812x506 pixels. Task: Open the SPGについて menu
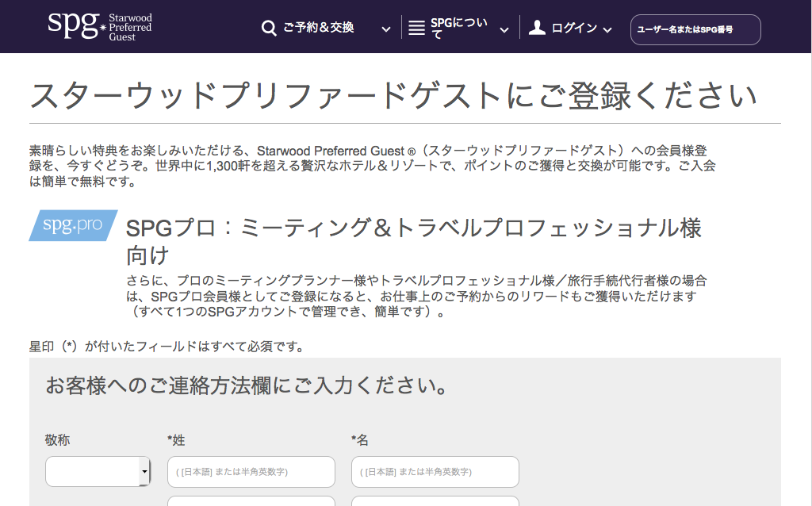tap(459, 28)
